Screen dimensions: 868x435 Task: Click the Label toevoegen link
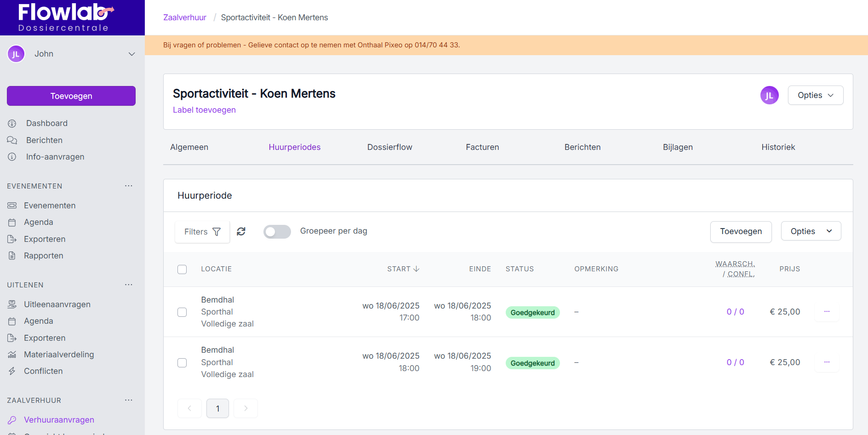[x=204, y=110]
